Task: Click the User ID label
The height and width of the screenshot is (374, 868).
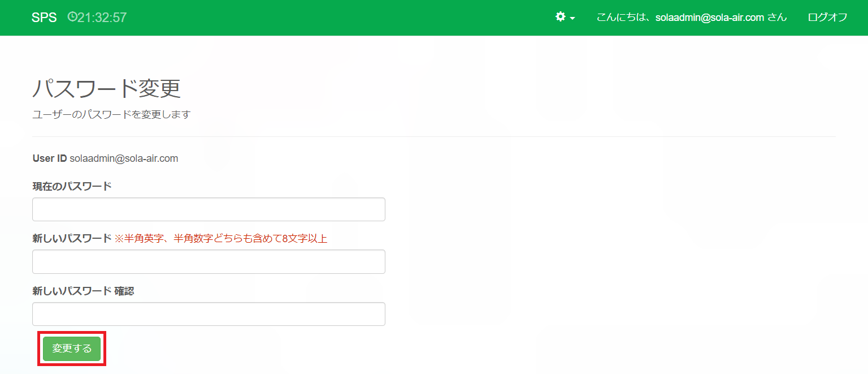Action: (x=50, y=158)
